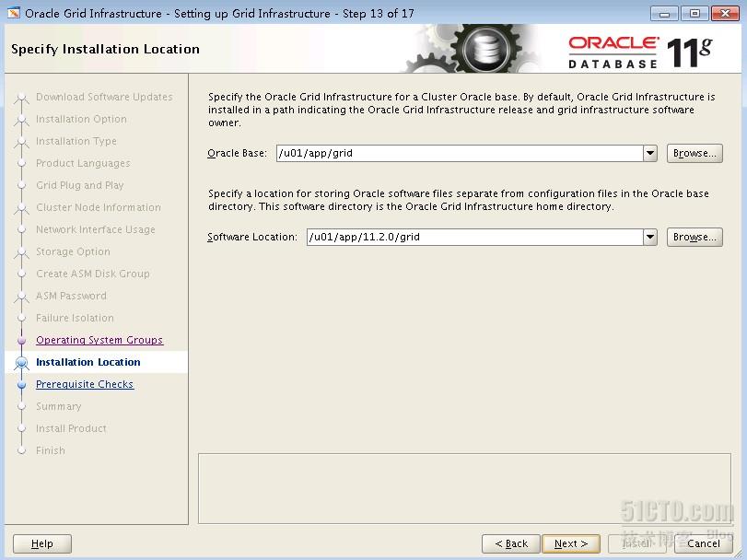Minimize the installer window
747x560 pixels.
664,13
